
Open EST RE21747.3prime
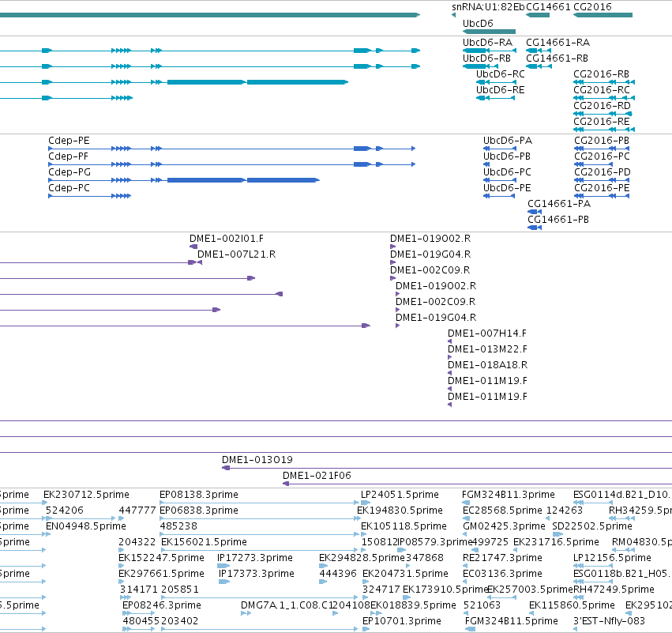tap(503, 559)
